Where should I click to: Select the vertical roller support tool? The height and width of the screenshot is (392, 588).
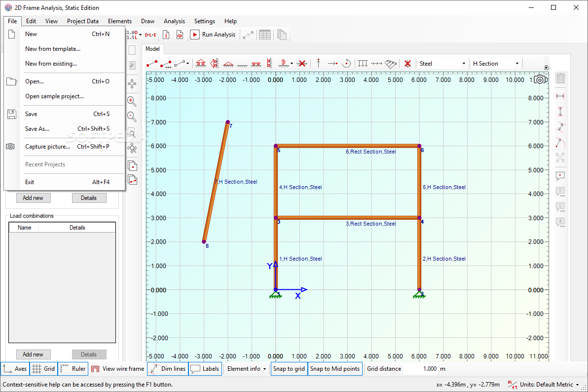click(x=215, y=63)
